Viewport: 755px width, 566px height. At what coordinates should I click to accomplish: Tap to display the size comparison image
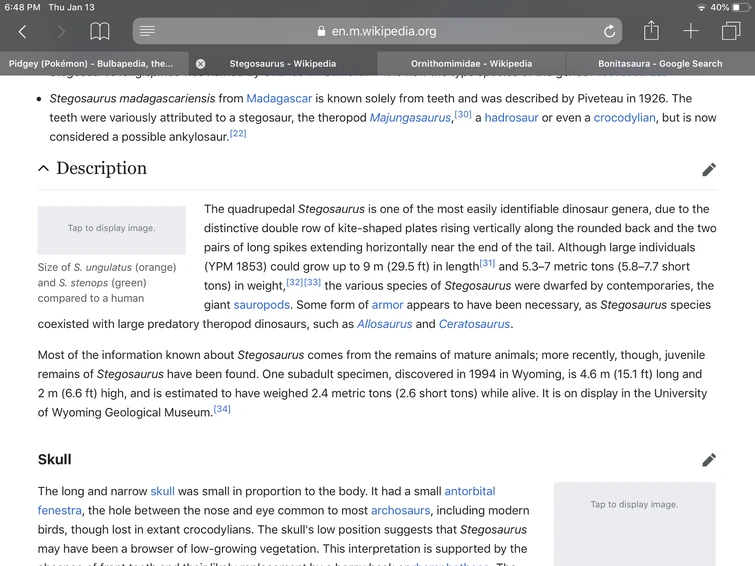point(112,230)
